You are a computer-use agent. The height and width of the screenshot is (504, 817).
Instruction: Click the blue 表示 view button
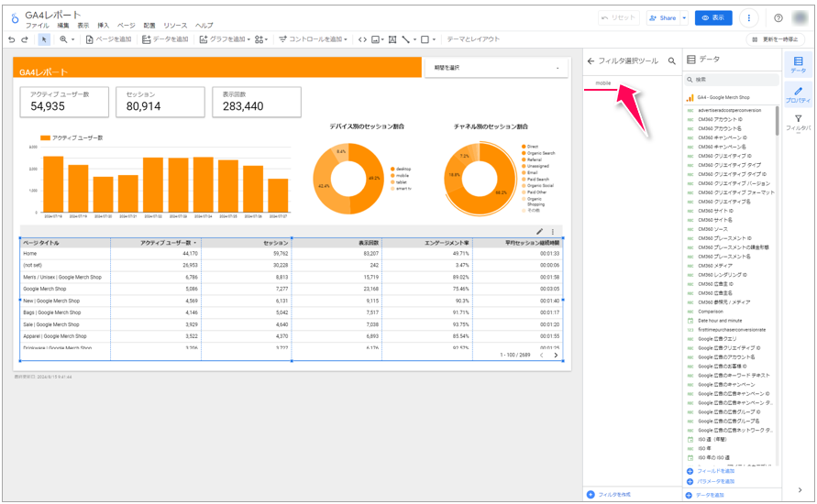pos(713,17)
